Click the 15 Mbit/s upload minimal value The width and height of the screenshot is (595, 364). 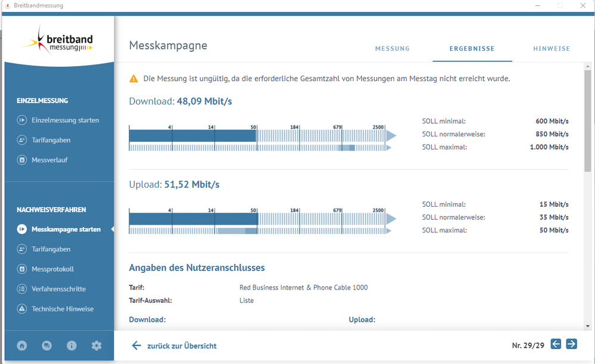[x=554, y=204]
